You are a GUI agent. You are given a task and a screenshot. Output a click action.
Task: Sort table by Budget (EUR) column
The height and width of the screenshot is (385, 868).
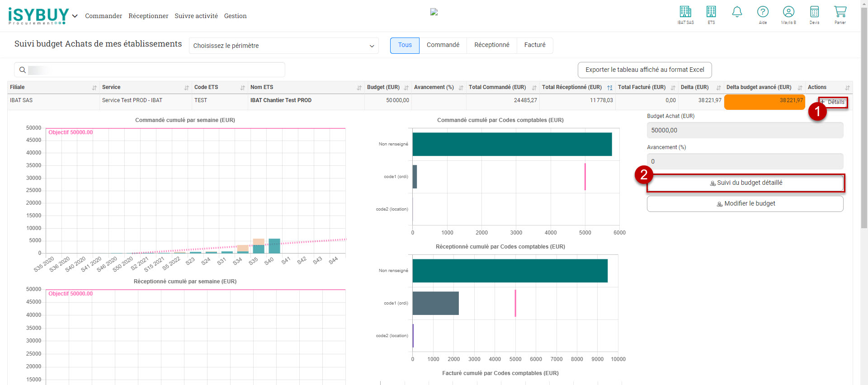coord(406,88)
